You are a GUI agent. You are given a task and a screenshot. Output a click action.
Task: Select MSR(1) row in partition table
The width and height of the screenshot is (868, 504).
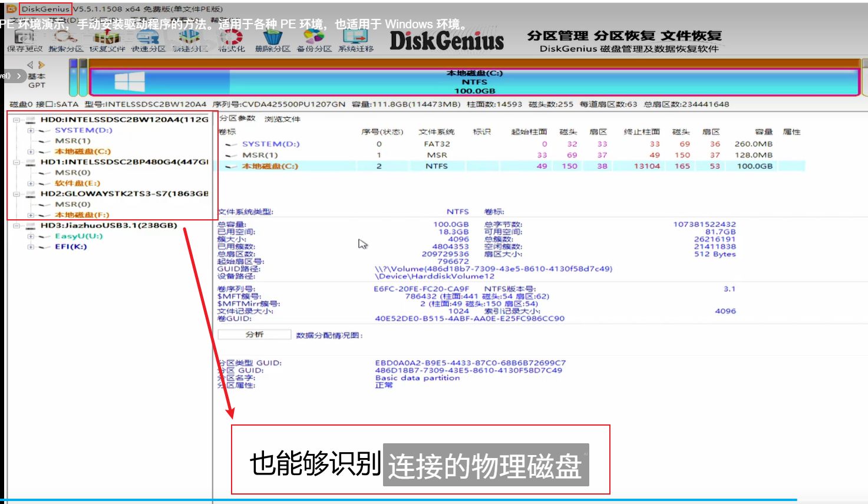point(511,155)
